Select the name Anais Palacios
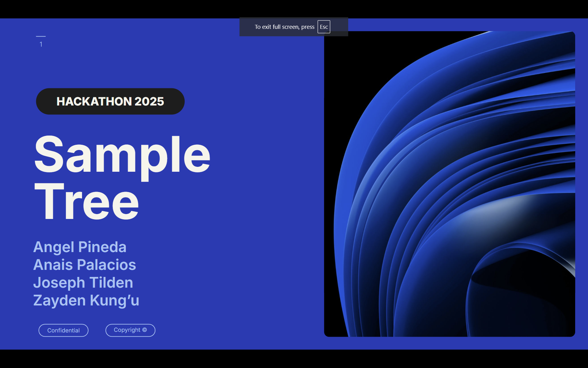 tap(85, 265)
